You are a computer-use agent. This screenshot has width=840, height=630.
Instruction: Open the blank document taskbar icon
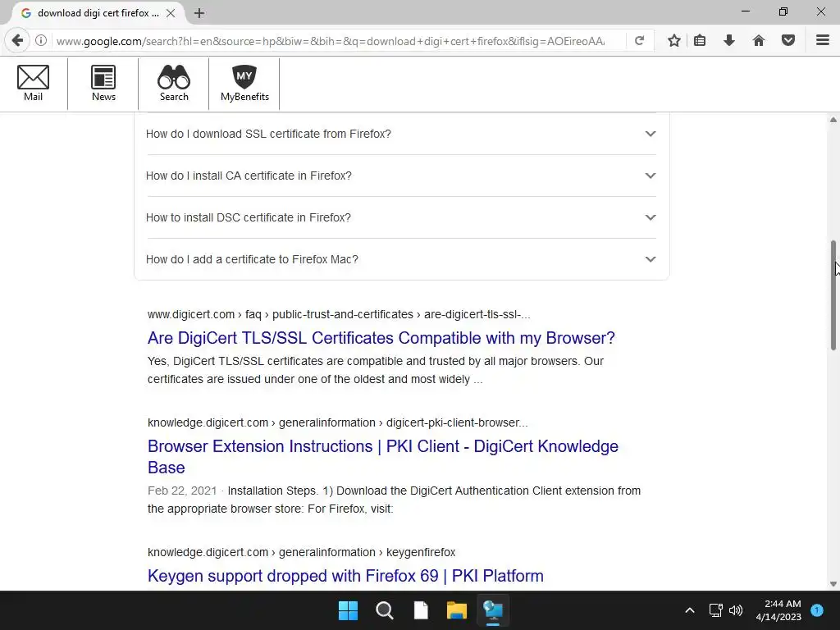(421, 610)
